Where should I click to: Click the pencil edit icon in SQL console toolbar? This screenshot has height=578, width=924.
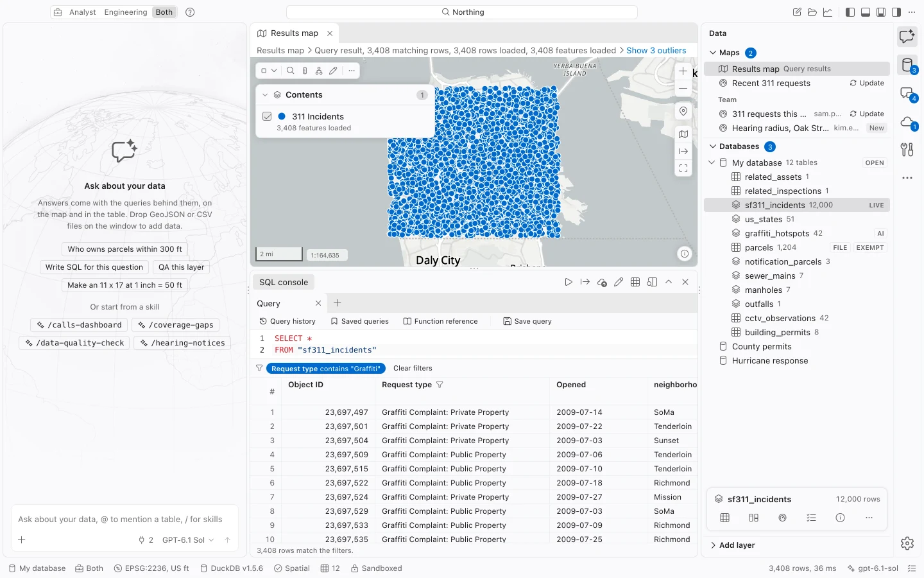(619, 282)
